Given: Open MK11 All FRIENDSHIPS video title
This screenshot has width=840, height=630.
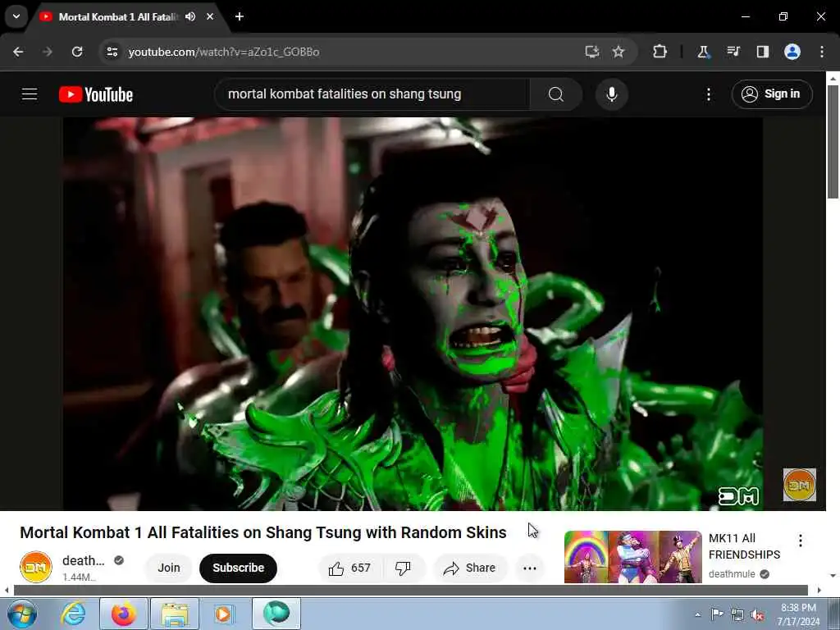Looking at the screenshot, I should tap(744, 546).
